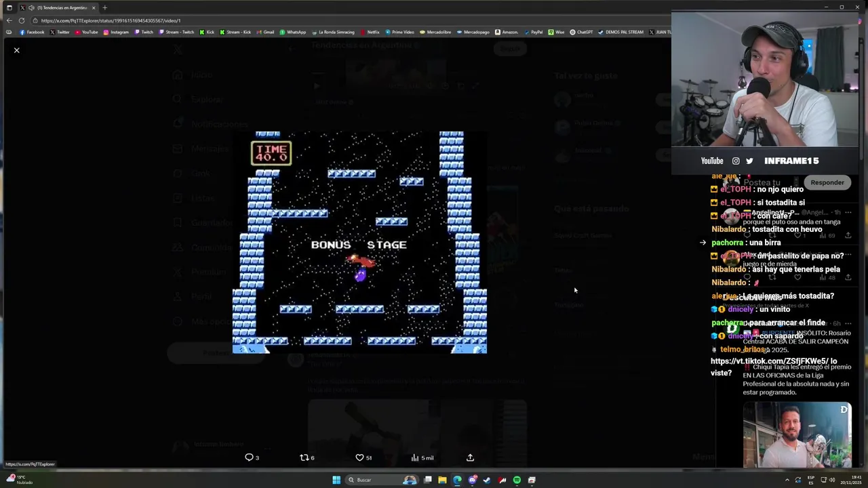The height and width of the screenshot is (488, 868).
Task: Open Steam from the taskbar
Action: (487, 480)
